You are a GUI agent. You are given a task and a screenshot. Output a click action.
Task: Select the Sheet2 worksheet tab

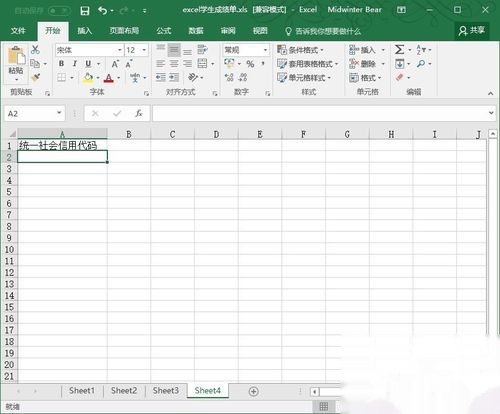[124, 390]
